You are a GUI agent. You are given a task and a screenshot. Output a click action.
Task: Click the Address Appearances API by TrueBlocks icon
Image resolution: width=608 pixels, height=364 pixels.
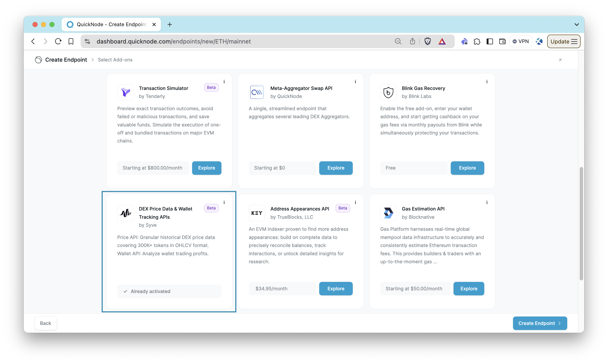pos(256,212)
